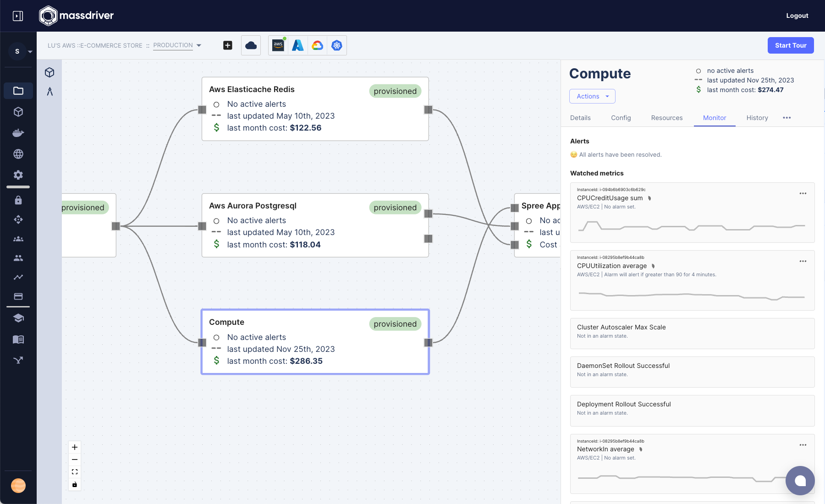Select the Azure provider icon
The height and width of the screenshot is (504, 825).
point(298,45)
